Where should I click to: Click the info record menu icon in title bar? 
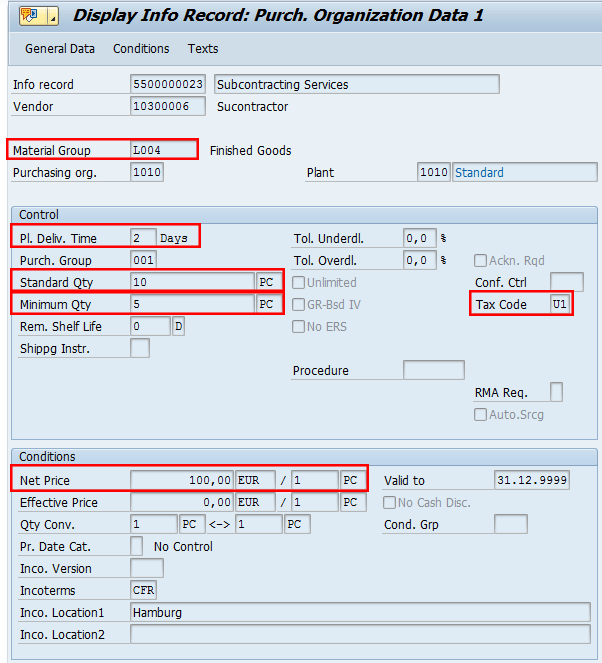pyautogui.click(x=29, y=16)
